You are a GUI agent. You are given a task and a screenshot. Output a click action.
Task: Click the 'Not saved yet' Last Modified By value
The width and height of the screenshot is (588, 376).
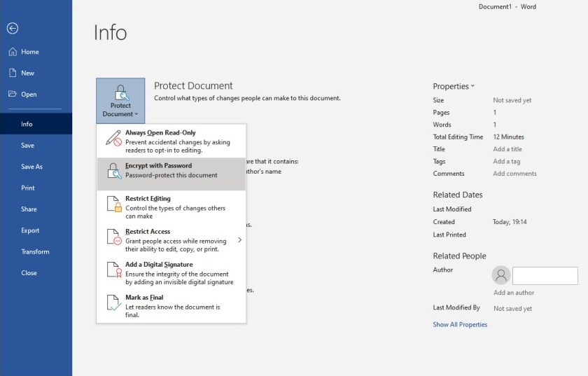(512, 309)
